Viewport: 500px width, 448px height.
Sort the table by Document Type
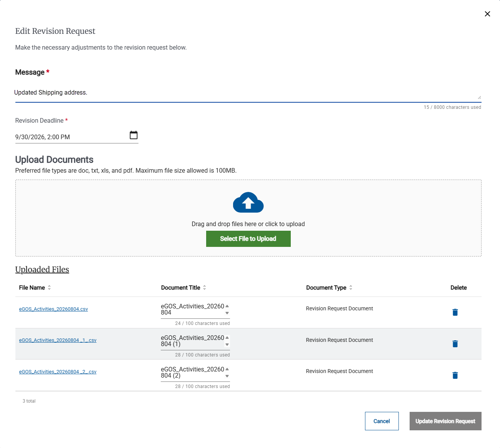[329, 288]
